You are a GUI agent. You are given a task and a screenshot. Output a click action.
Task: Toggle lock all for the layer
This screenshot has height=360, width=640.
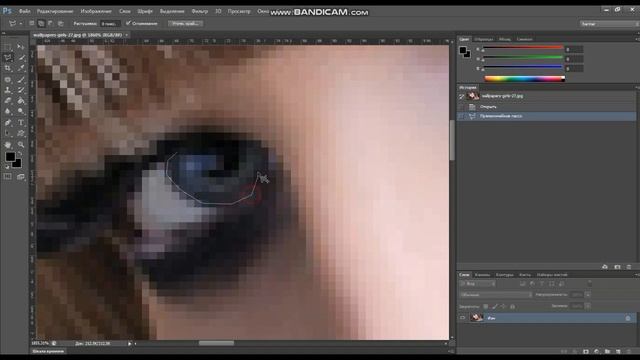[513, 306]
